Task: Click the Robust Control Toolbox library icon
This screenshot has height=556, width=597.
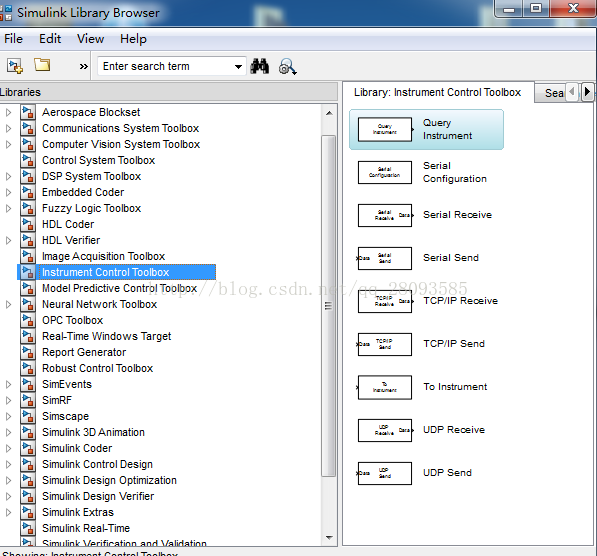Action: [x=28, y=368]
